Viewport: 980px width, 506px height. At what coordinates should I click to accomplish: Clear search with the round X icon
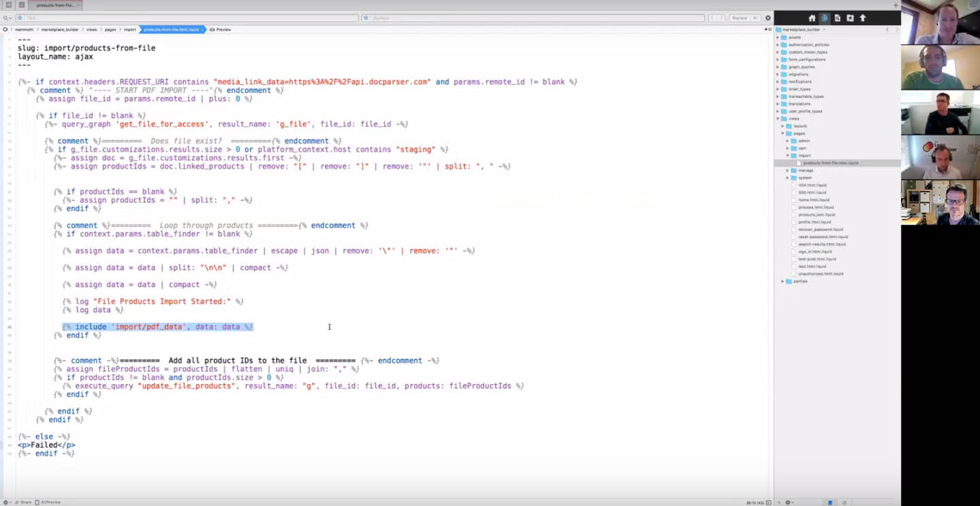(x=768, y=18)
